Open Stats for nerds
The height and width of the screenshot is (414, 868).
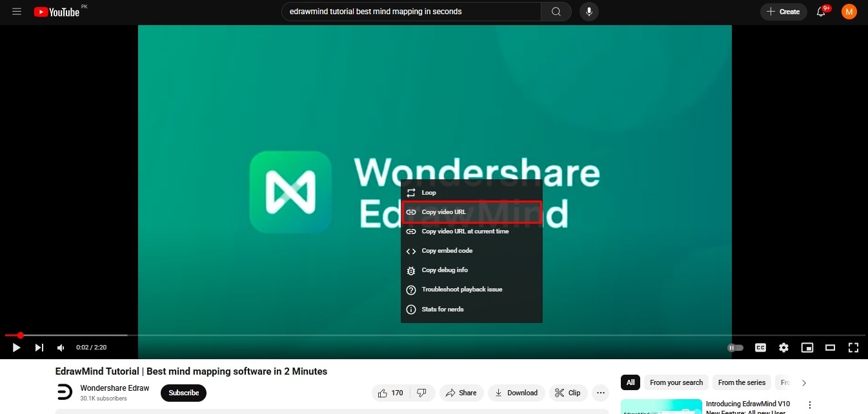point(472,310)
